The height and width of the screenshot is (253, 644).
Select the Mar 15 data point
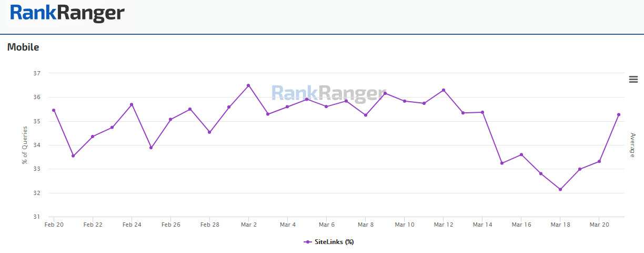[502, 163]
